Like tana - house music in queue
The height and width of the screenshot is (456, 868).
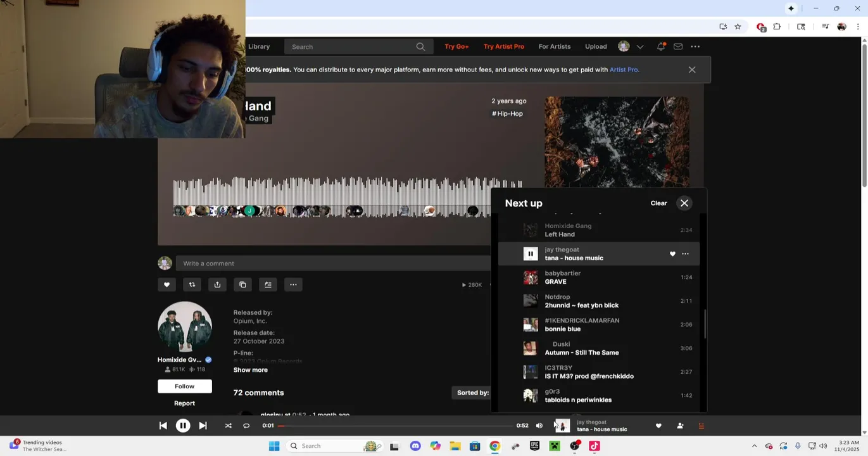pos(672,254)
